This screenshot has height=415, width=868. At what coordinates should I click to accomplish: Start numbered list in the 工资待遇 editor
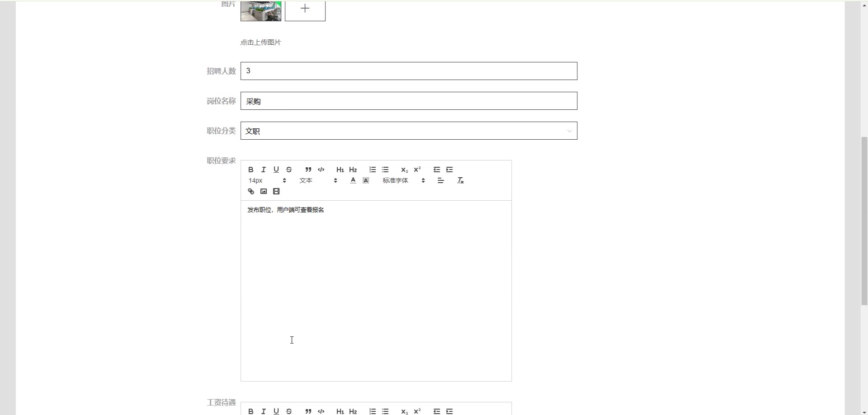click(x=373, y=411)
